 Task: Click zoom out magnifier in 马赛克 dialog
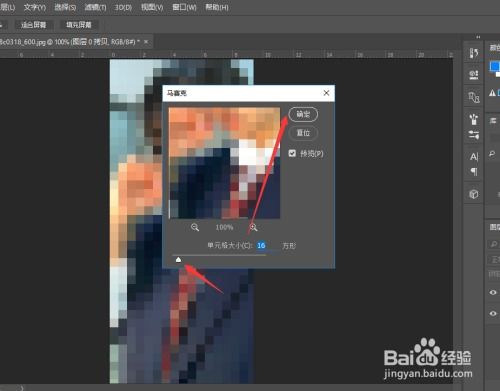click(x=195, y=227)
